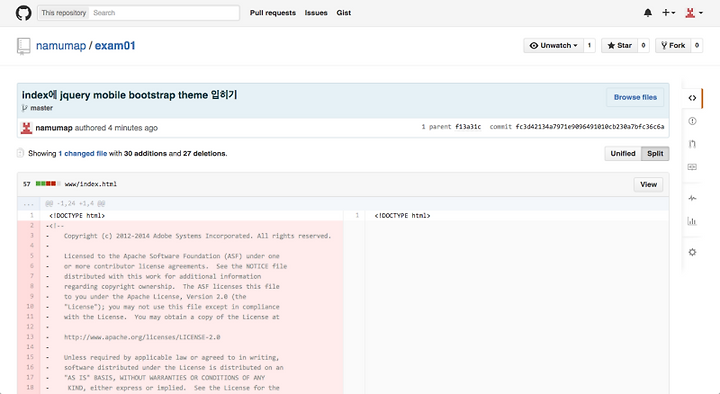
Task: Fork the exam01 repository
Action: [673, 45]
